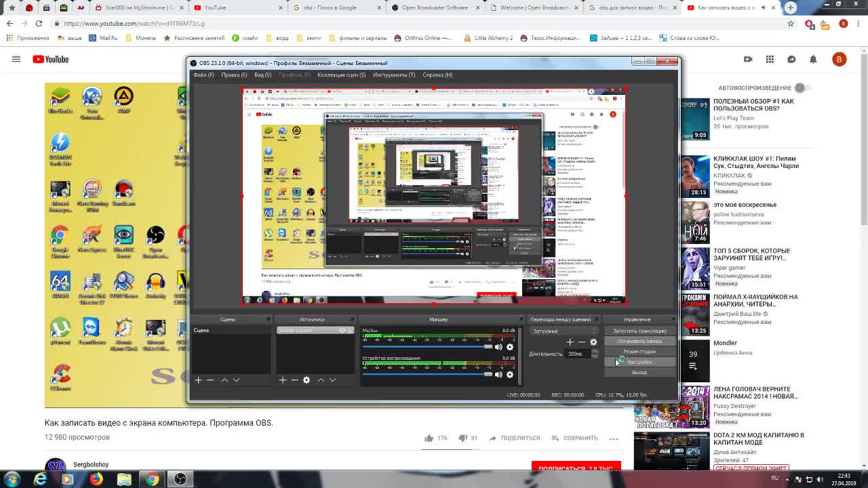The height and width of the screenshot is (488, 868).
Task: Click Запустить трансляцию button in OBS
Action: click(x=639, y=331)
